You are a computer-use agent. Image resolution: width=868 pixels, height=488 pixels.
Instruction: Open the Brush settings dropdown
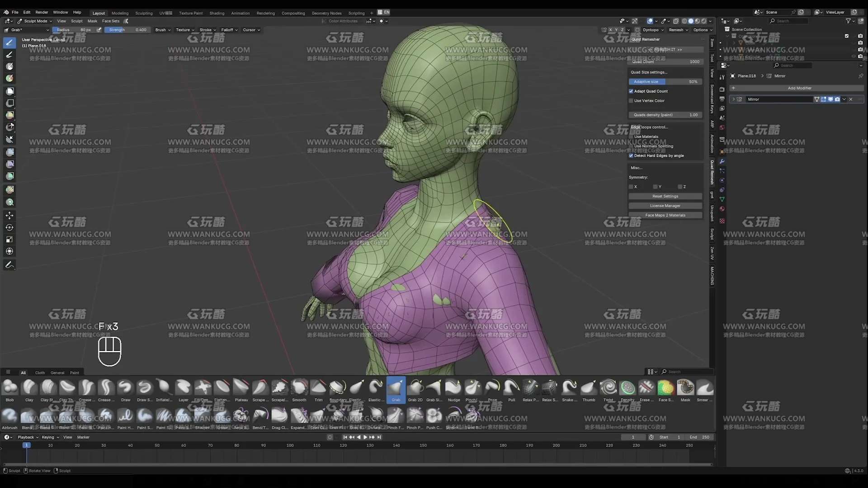pyautogui.click(x=163, y=30)
